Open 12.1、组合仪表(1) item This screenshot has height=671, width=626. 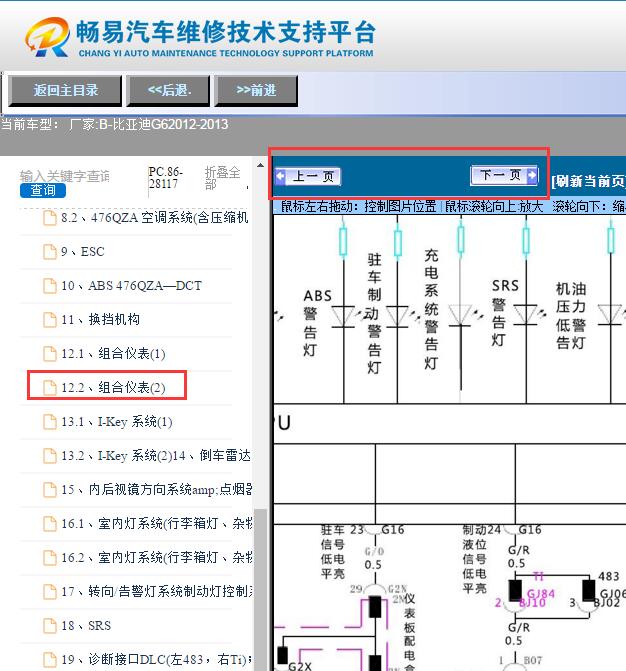113,353
